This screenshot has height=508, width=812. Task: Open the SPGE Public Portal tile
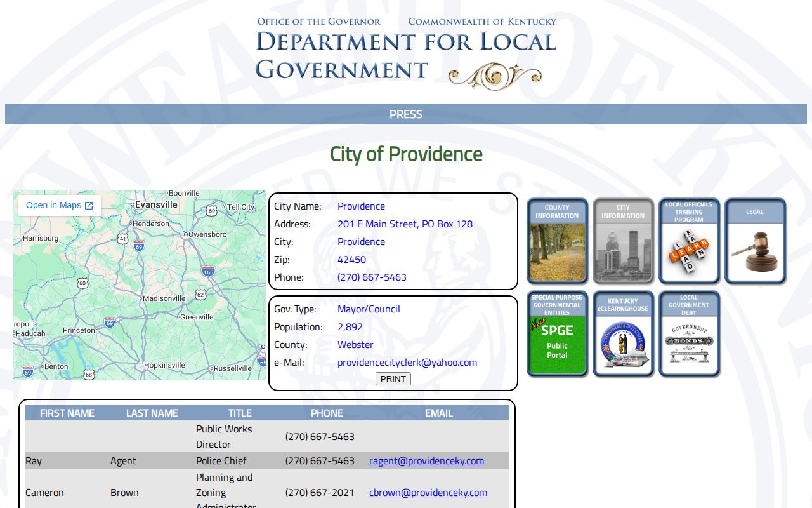(x=557, y=334)
